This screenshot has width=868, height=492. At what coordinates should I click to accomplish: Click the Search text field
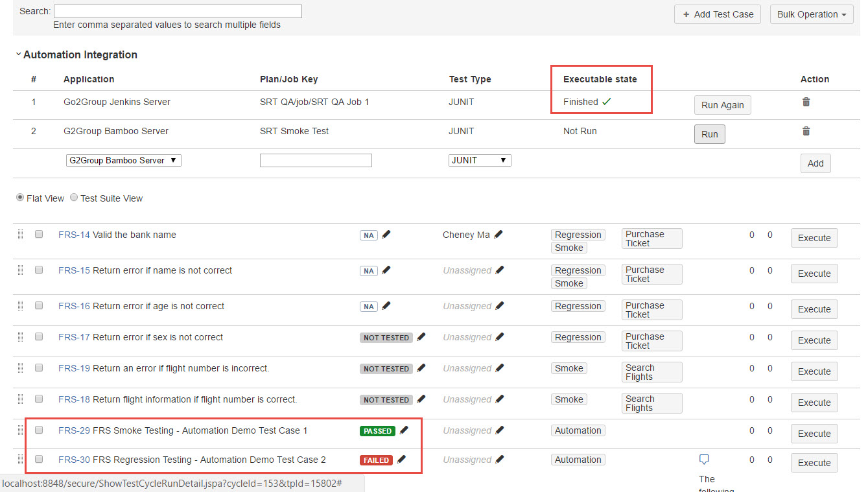tap(178, 11)
